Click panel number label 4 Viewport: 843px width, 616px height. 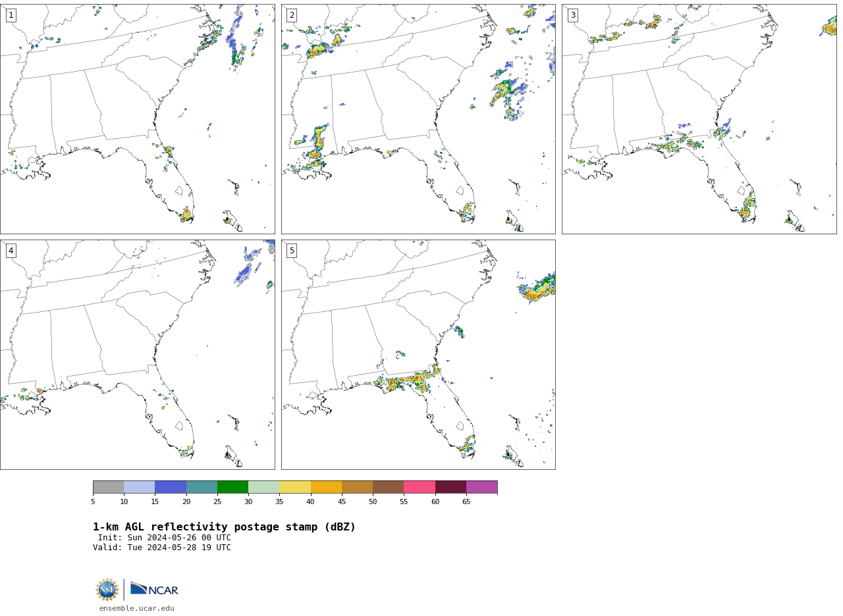click(11, 251)
